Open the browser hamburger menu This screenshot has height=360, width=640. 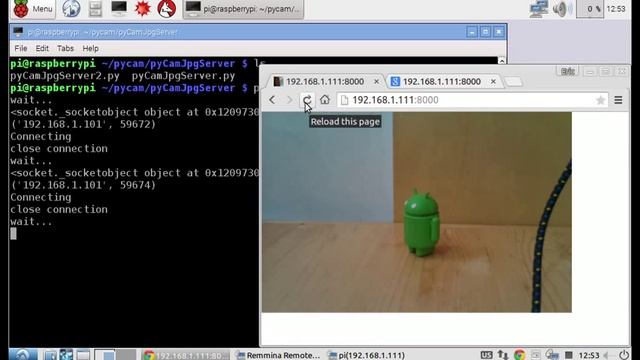coord(618,100)
